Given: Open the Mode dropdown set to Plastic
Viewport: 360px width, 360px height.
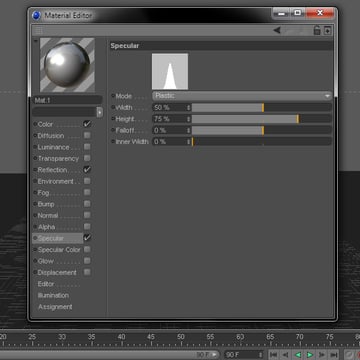Looking at the screenshot, I should coord(242,96).
